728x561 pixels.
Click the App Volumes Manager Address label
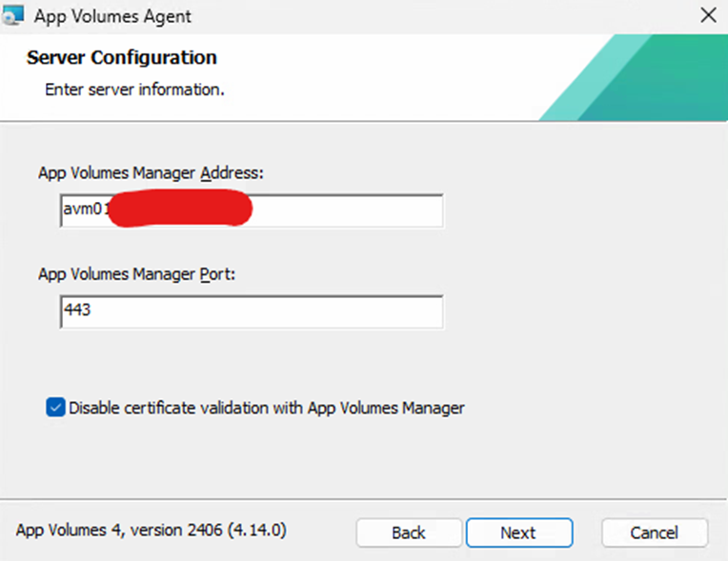point(151,173)
